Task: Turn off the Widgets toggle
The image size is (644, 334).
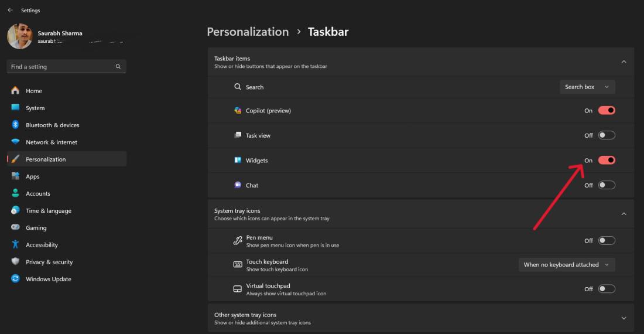Action: 607,161
